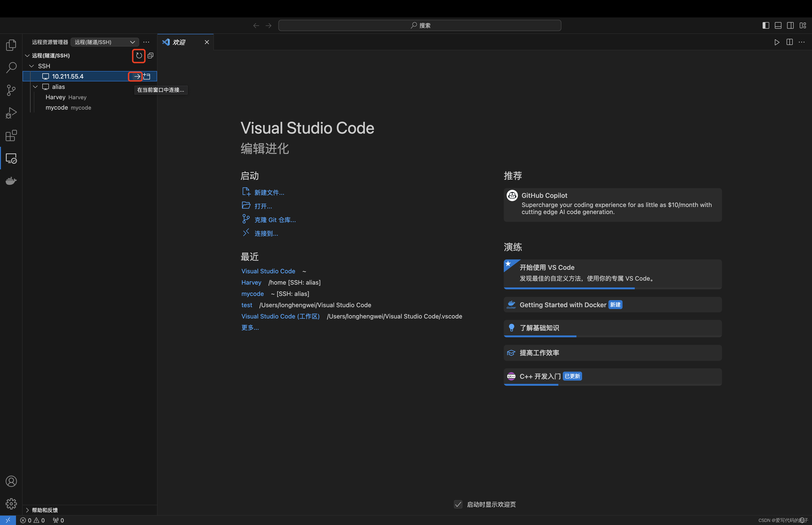Go back with the navigation arrow

[256, 26]
